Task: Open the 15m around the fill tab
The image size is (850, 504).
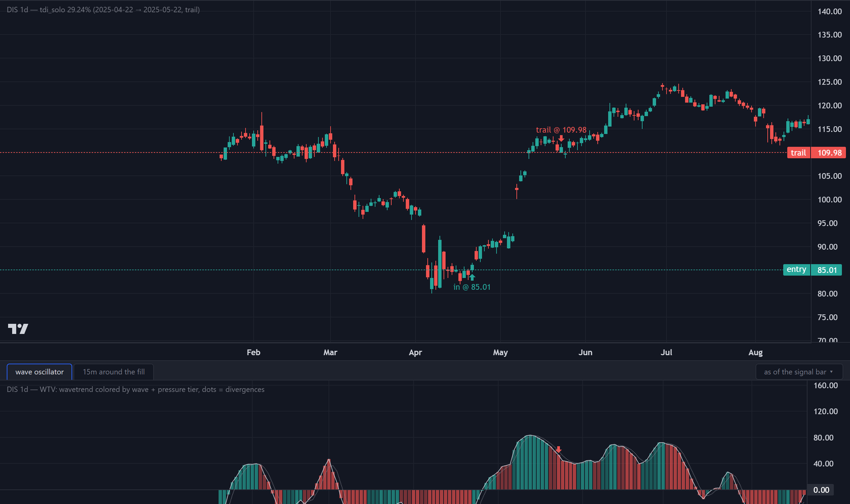Action: pyautogui.click(x=114, y=372)
